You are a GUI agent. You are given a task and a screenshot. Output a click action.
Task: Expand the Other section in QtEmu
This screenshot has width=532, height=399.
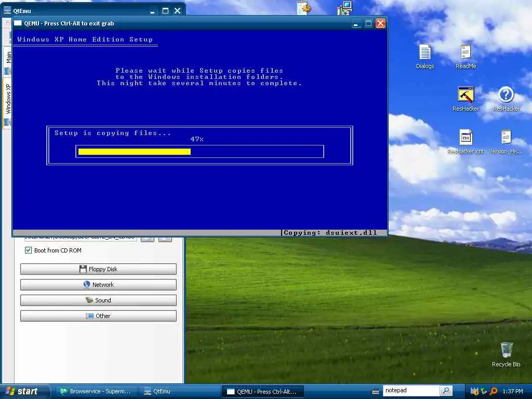[98, 316]
